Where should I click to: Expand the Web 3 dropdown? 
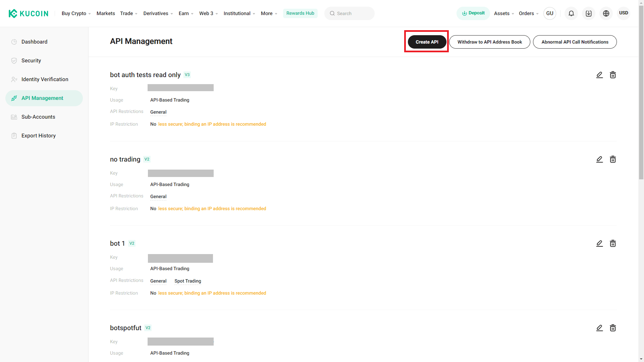(x=209, y=13)
